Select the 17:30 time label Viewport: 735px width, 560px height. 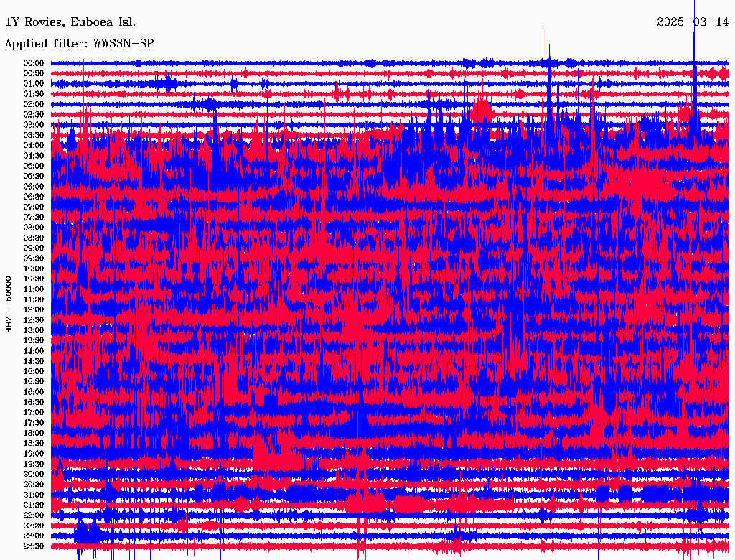tap(33, 423)
